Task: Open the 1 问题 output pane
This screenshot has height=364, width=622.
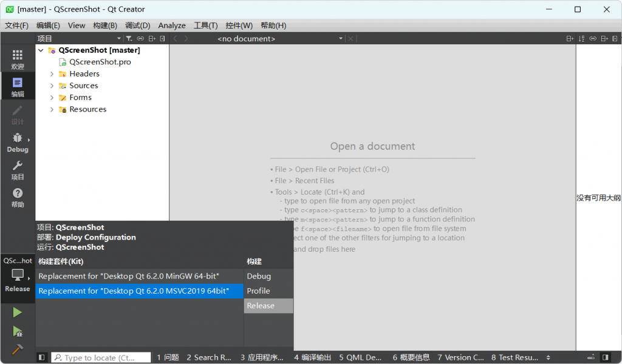Action: point(168,357)
